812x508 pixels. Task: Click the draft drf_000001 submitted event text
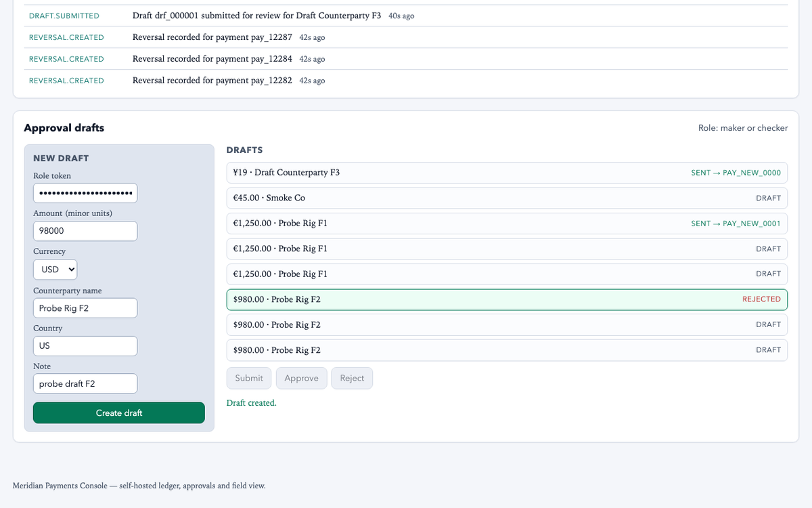tap(257, 16)
